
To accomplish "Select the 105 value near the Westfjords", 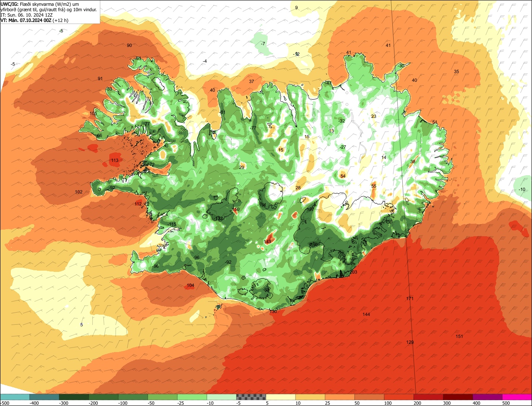I will tap(93, 113).
